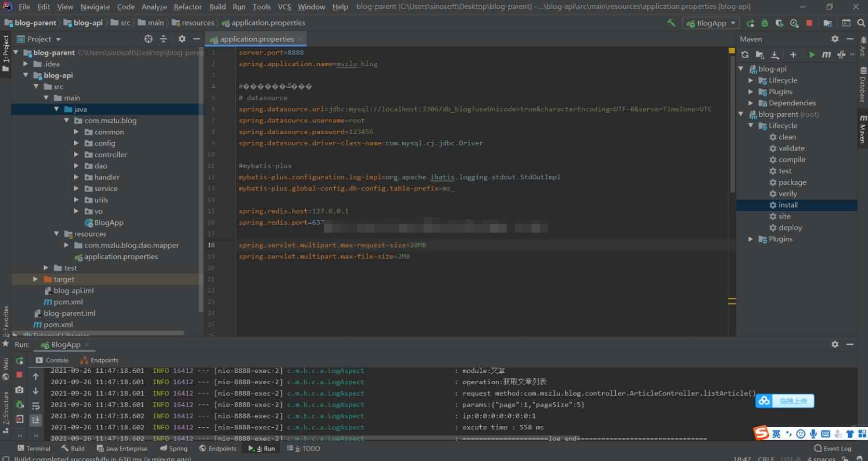Viewport: 868px width, 461px height.
Task: Open Project panel settings gear
Action: [x=182, y=39]
